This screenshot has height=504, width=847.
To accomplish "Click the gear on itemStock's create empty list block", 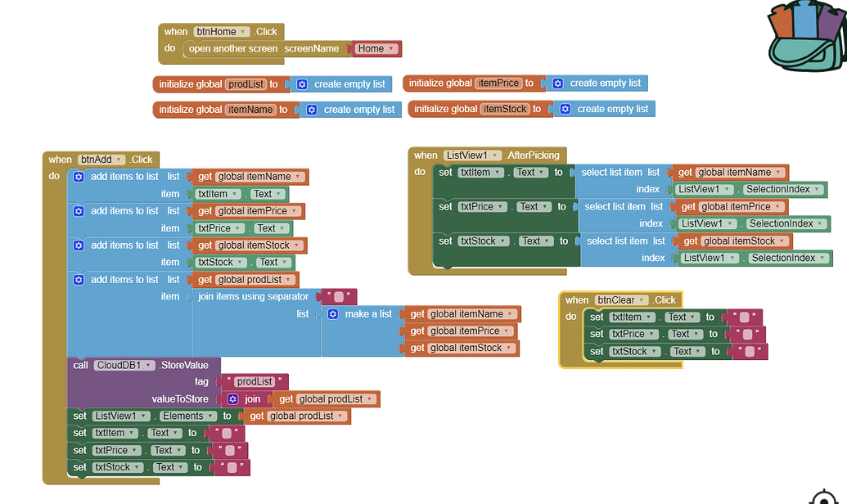I will coord(565,107).
